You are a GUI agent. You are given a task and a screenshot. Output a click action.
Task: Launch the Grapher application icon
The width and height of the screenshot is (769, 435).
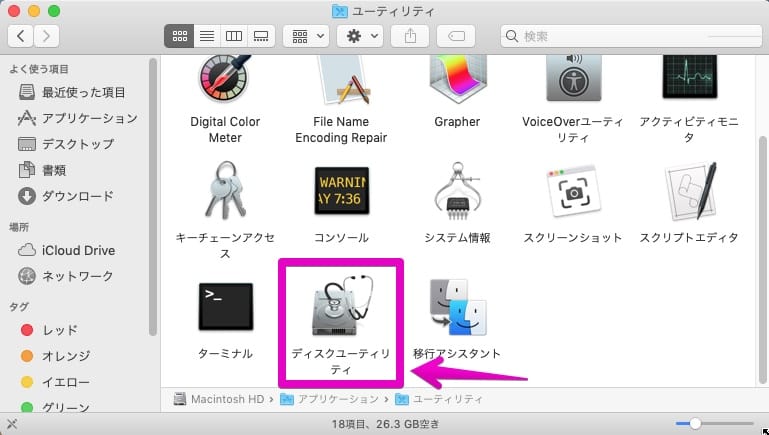point(457,78)
